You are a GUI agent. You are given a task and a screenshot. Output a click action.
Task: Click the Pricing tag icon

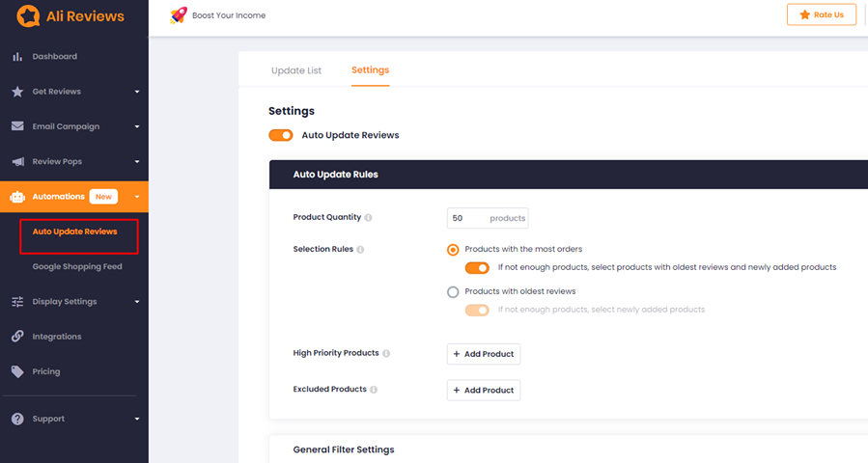(17, 371)
